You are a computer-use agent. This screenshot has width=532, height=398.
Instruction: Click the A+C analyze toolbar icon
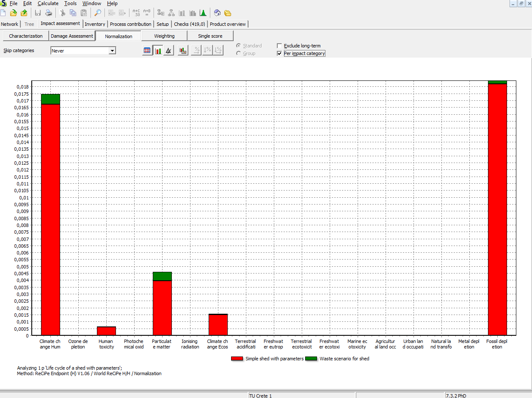136,13
